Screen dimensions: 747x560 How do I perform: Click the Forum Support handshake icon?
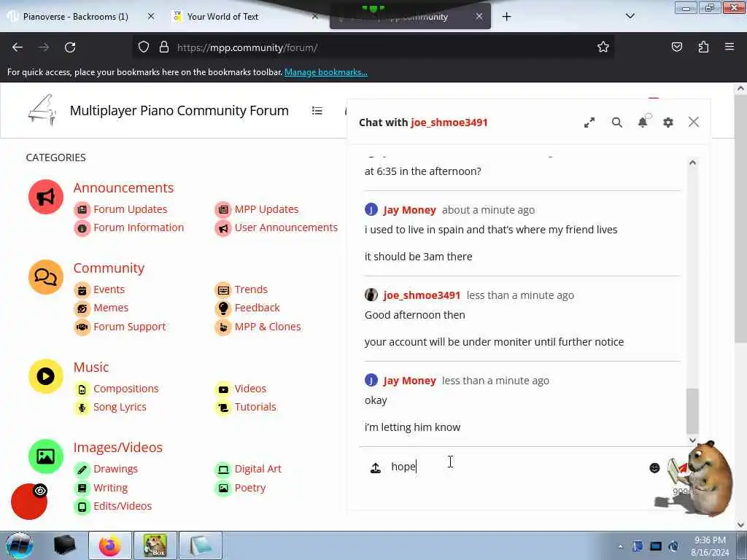point(82,327)
